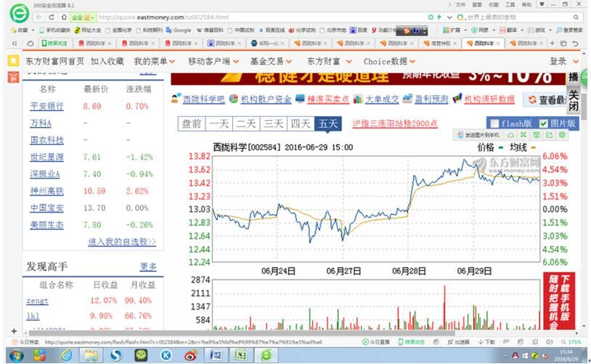Screen dimensions: 591x364
Task: Open WeChat from the Windows taskbar
Action: 141,355
